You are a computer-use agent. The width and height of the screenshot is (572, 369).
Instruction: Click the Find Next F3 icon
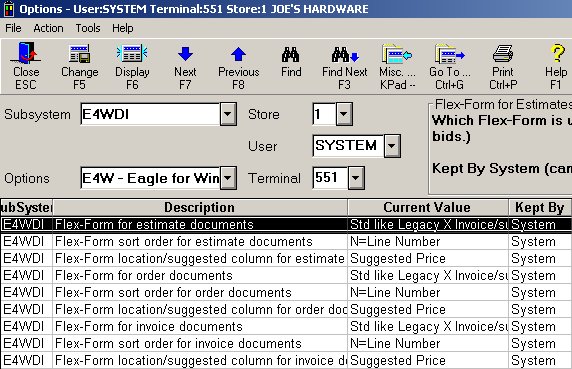coord(345,55)
